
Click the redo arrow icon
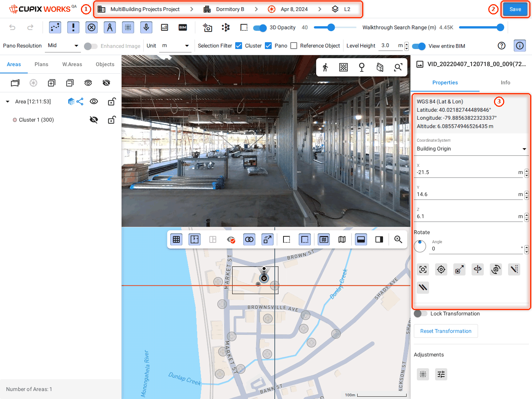click(30, 27)
